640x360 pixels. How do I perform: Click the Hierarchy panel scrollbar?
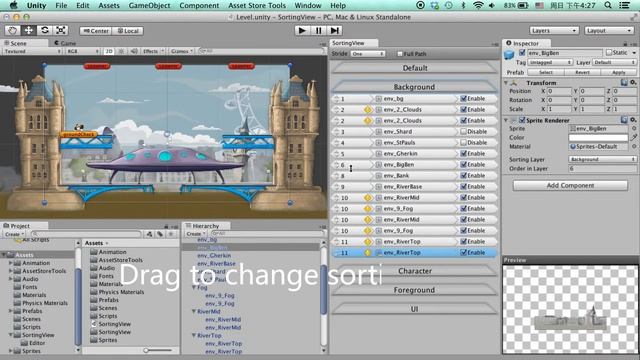point(324,290)
